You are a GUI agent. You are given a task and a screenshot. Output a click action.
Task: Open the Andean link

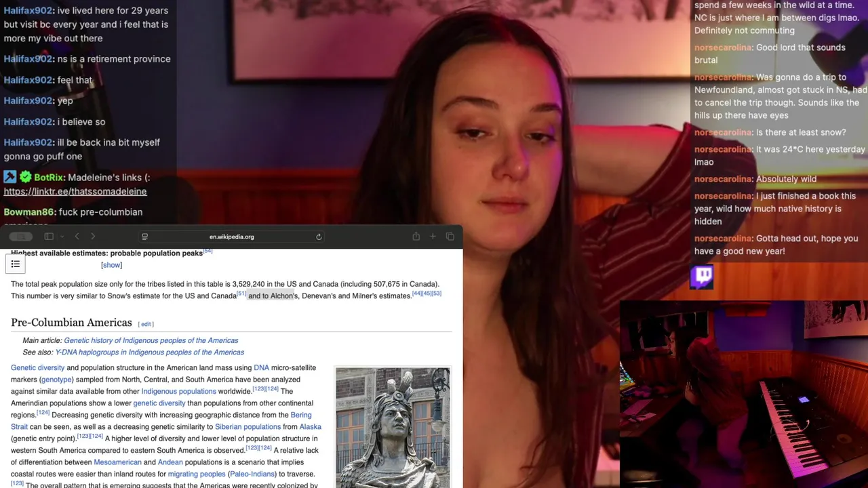point(172,462)
